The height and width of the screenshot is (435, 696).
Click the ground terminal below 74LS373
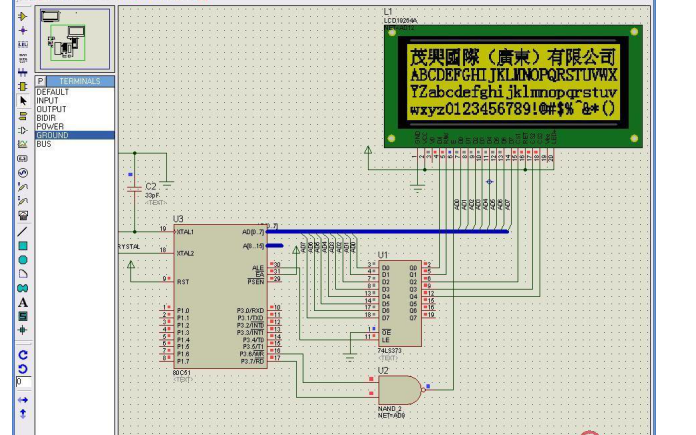coord(350,357)
